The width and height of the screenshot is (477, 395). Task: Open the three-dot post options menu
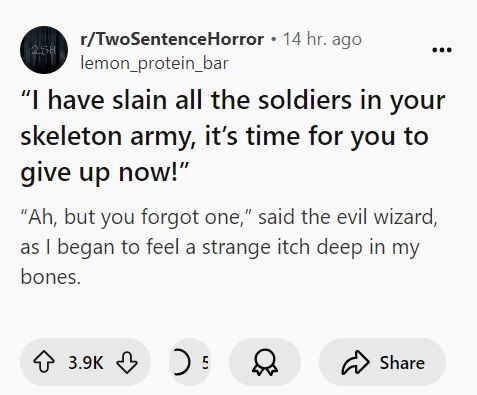coord(442,50)
